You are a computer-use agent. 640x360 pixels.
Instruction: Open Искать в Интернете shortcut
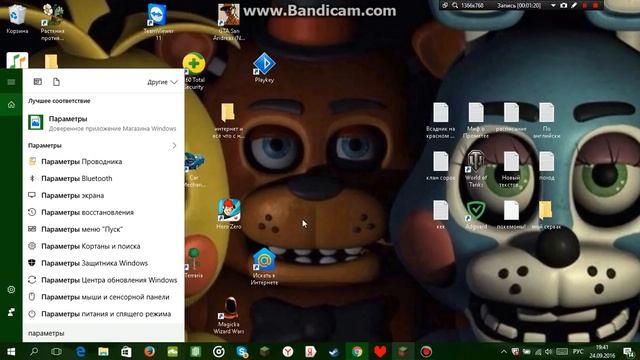264,266
